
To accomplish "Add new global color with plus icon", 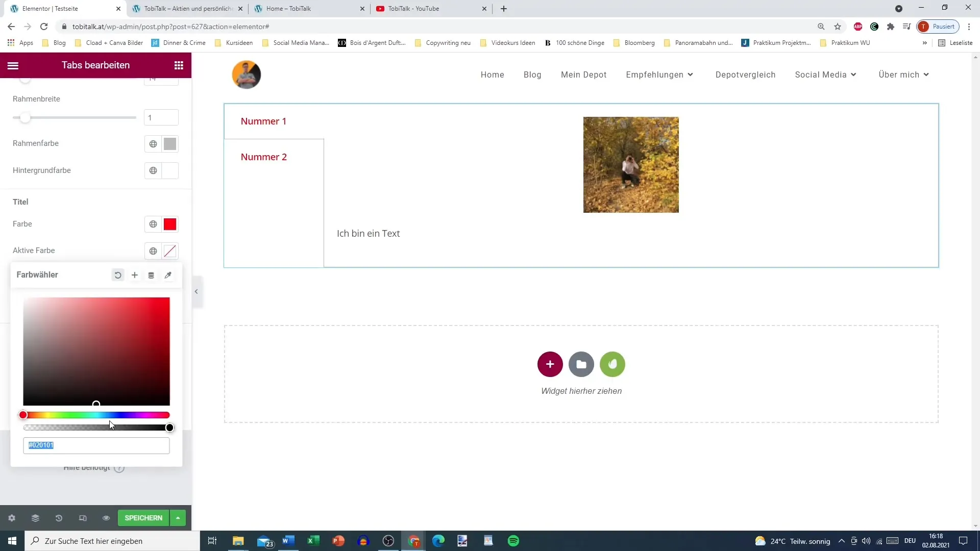I will point(135,275).
